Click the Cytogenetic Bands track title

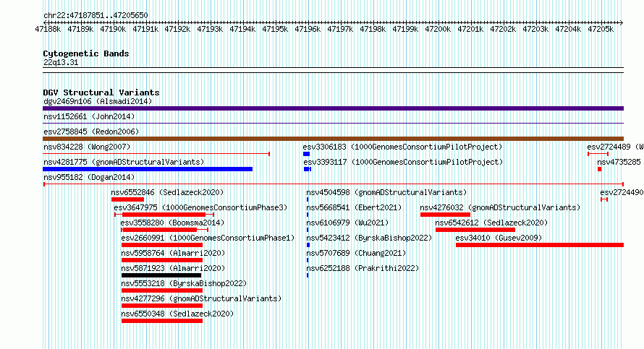pyautogui.click(x=86, y=53)
